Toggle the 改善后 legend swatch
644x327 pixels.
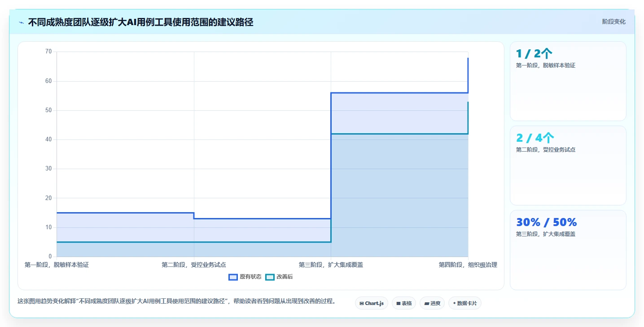coord(270,277)
